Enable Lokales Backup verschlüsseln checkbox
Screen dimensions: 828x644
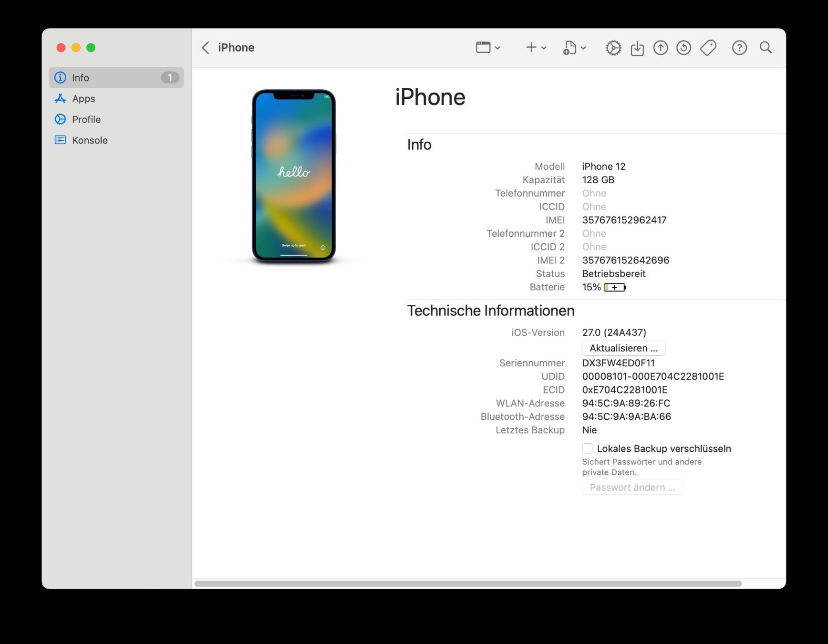(588, 448)
